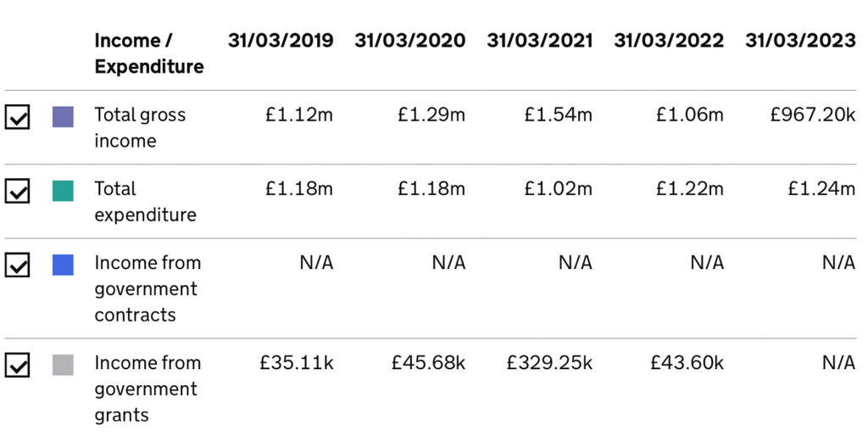Select the 31/03/2019 column header
The image size is (868, 436).
(281, 41)
